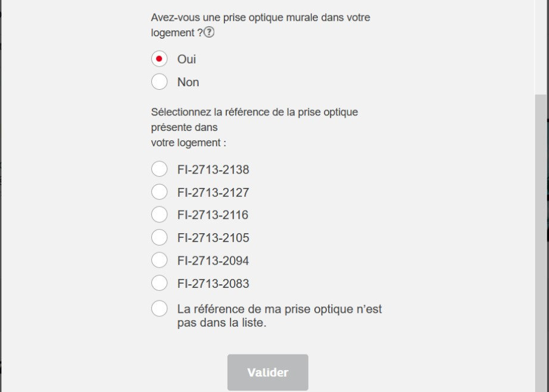Click the Non label text
Image resolution: width=549 pixels, height=392 pixels.
click(x=188, y=82)
